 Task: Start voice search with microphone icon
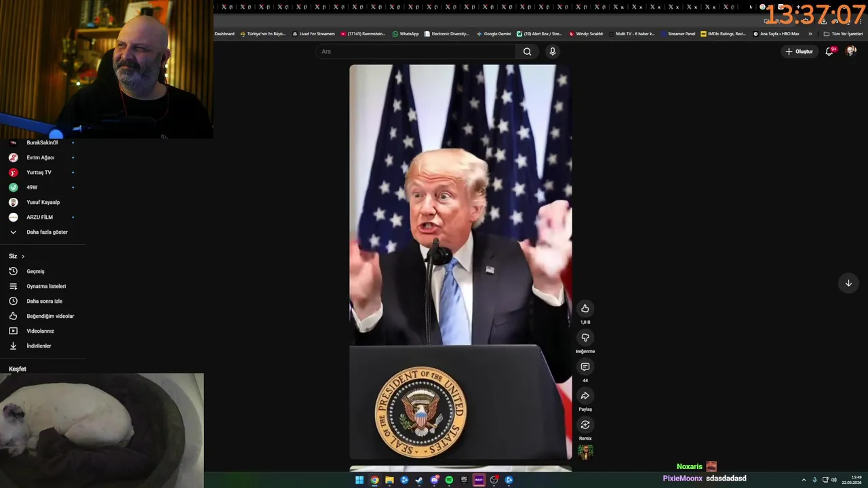553,52
